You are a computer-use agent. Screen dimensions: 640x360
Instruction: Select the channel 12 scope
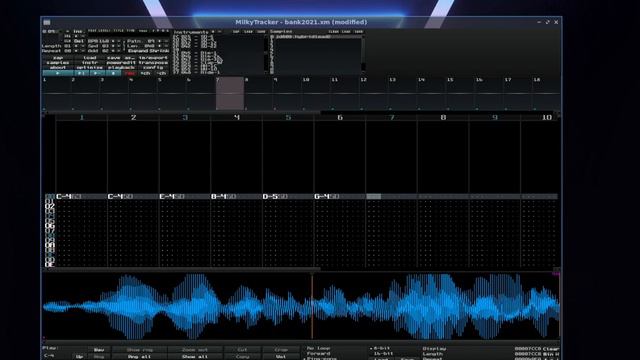click(x=374, y=93)
